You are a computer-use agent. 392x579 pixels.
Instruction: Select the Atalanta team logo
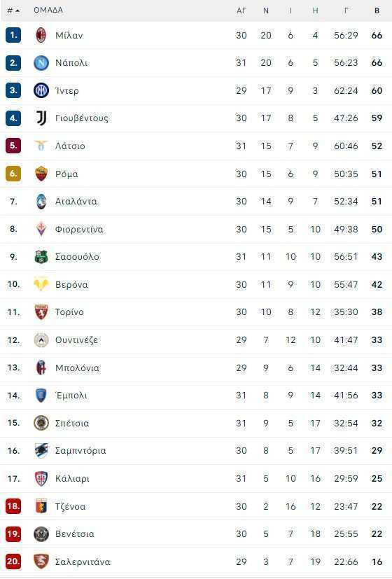coord(41,201)
